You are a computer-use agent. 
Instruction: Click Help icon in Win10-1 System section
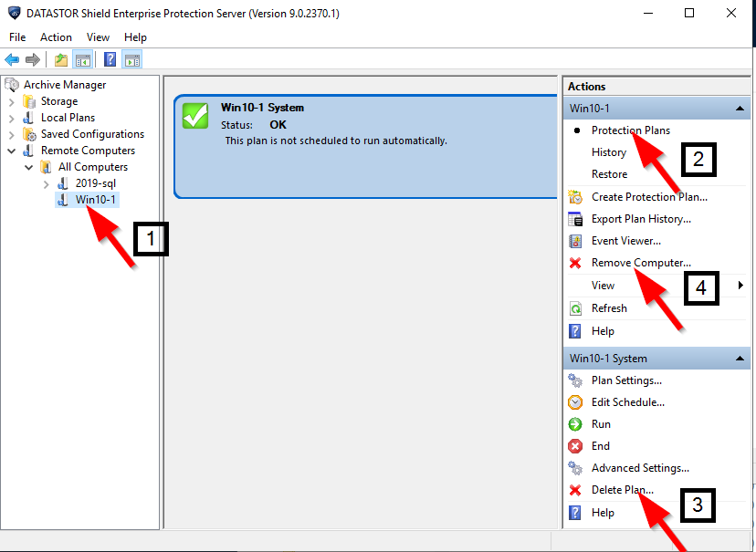(574, 513)
